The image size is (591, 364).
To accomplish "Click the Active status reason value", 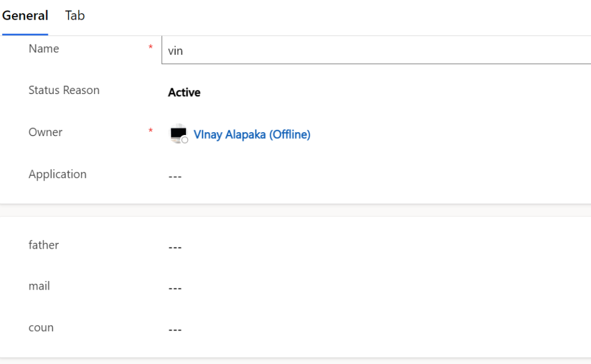I will pos(184,92).
